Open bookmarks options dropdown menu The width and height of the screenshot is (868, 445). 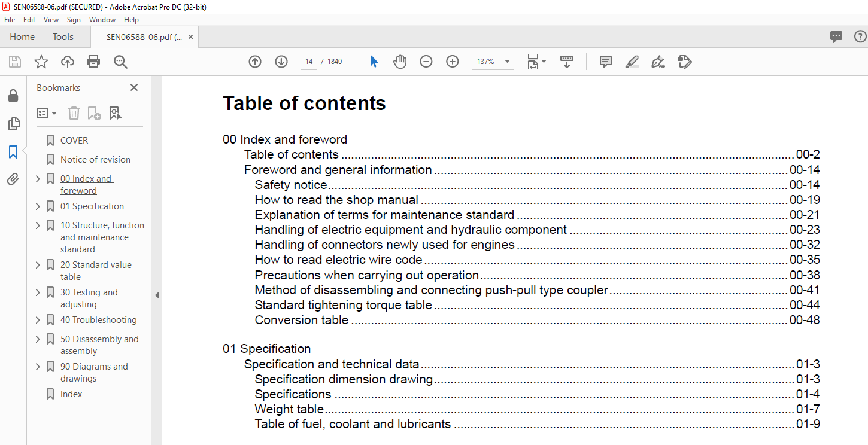point(46,113)
